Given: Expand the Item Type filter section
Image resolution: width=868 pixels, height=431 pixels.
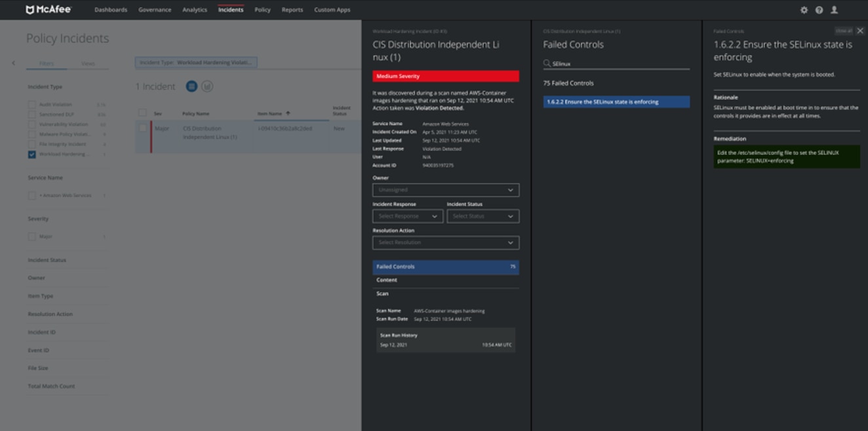Looking at the screenshot, I should (41, 296).
